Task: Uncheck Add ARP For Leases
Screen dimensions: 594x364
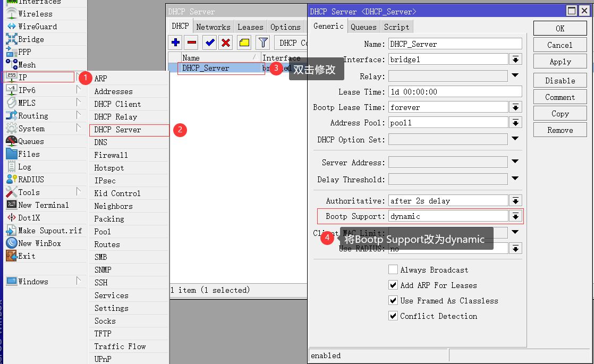Action: point(393,285)
